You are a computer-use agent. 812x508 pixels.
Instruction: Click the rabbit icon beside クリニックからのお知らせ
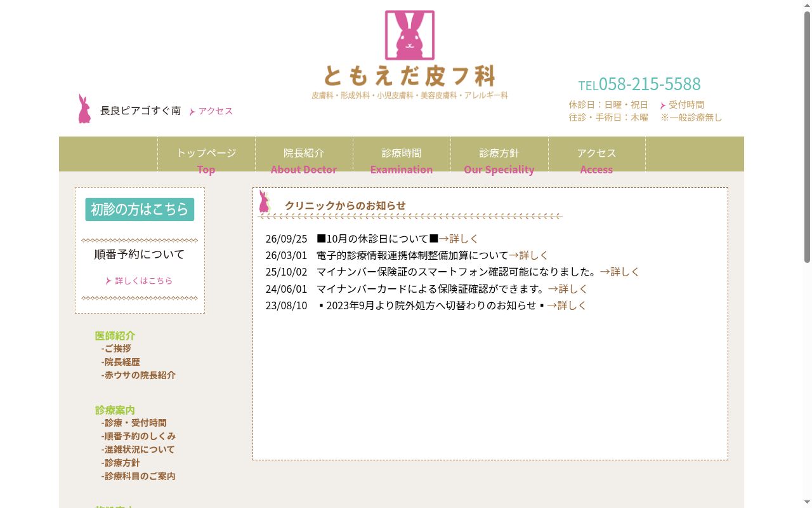(x=265, y=201)
